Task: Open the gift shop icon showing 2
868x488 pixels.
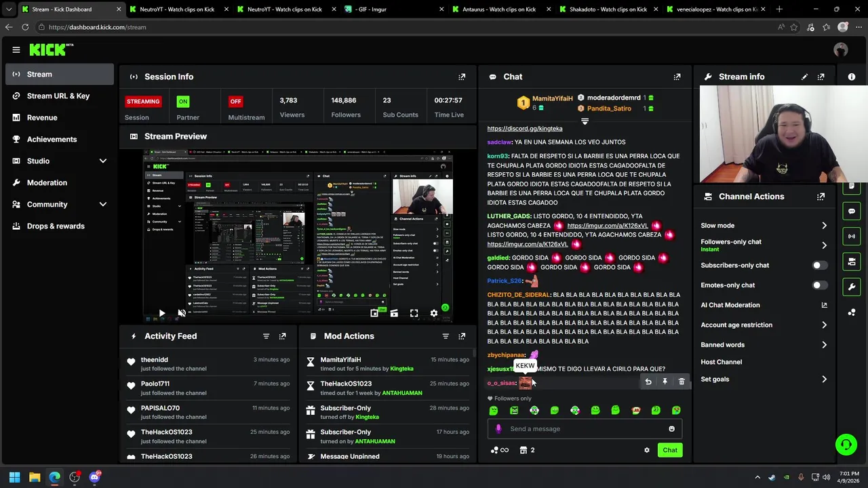Action: tap(527, 450)
